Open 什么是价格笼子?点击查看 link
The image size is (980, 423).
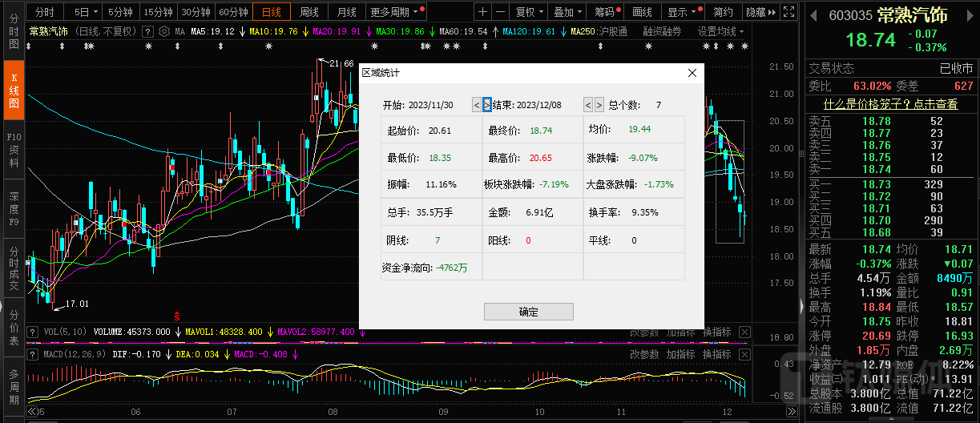[x=891, y=103]
